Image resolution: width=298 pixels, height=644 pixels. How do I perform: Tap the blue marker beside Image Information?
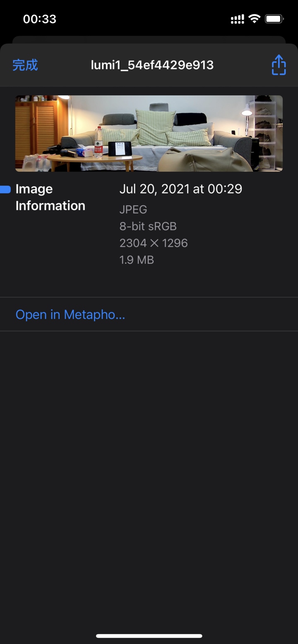[5, 190]
